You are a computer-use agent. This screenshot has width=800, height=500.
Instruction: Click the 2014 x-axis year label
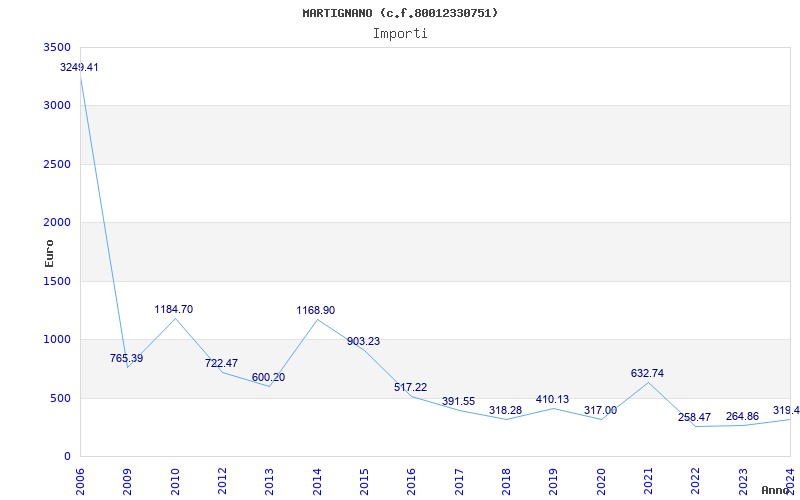[317, 482]
